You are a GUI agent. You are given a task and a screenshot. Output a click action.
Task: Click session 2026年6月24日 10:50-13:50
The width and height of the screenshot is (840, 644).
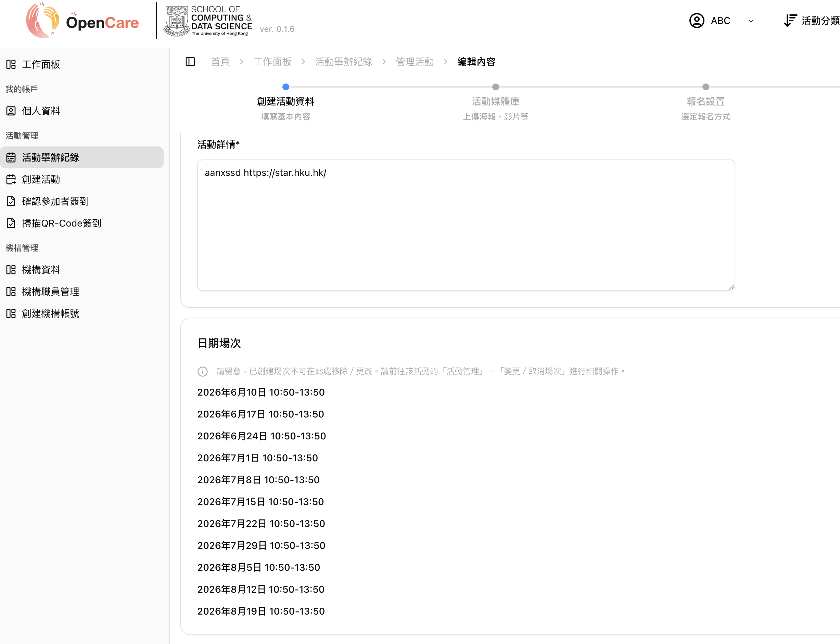[262, 436]
